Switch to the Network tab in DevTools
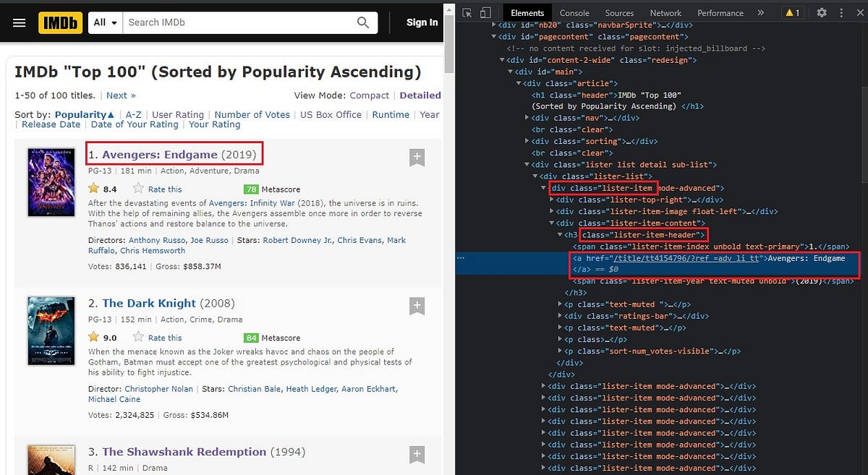 (665, 12)
